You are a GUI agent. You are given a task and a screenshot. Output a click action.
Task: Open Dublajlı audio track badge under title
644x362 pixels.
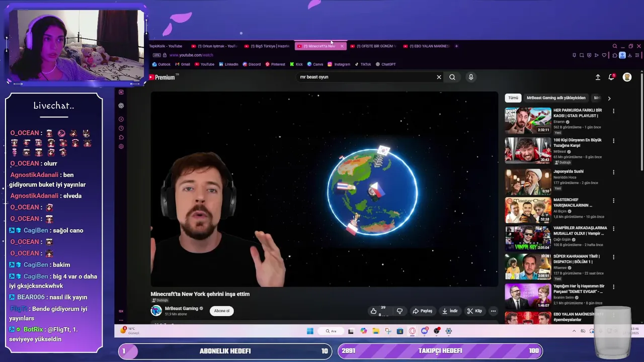[160, 300]
